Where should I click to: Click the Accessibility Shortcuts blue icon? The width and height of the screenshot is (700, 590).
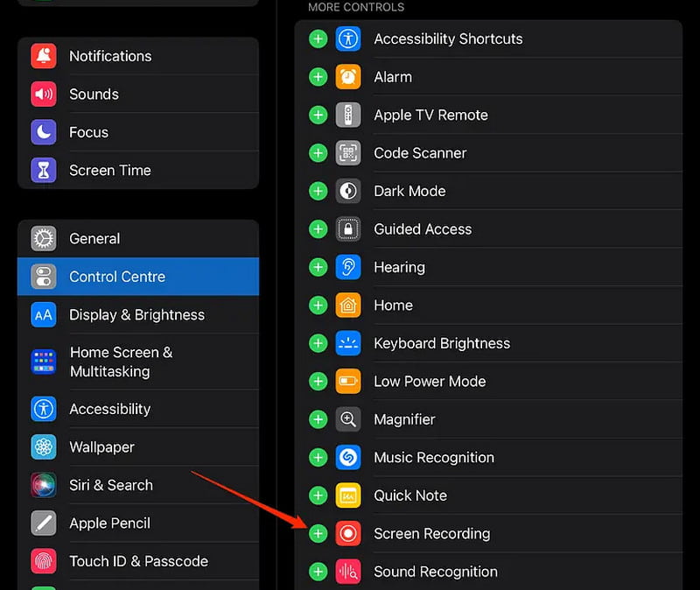348,39
